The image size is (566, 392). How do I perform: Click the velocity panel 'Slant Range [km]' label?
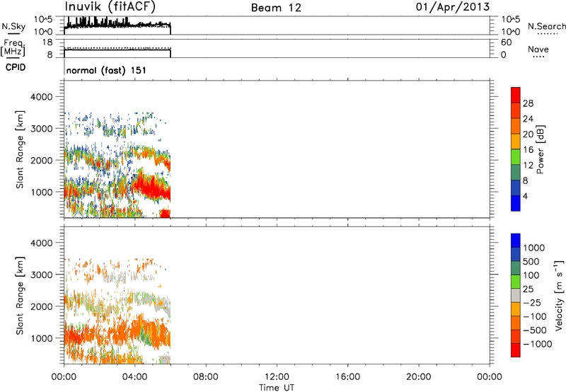pyautogui.click(x=20, y=296)
